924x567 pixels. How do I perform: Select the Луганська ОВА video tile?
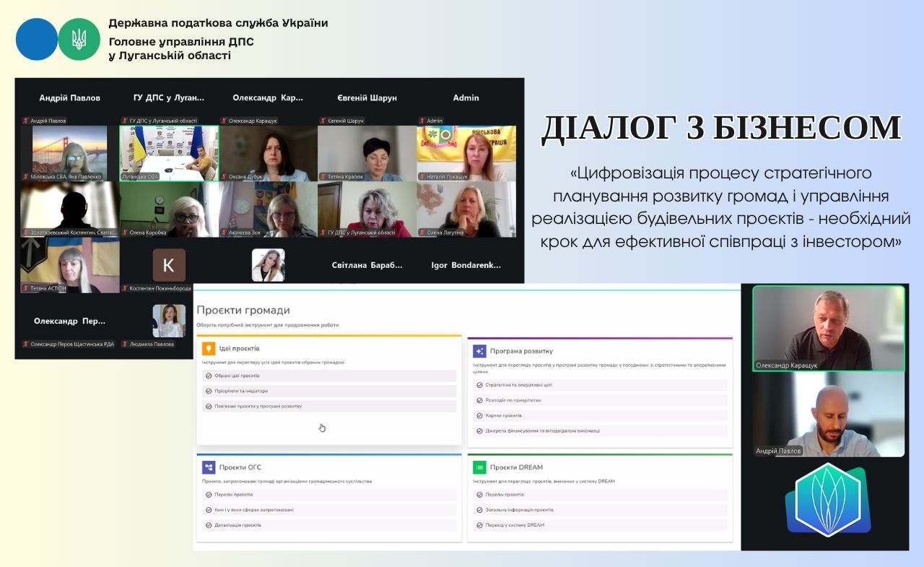coord(169,153)
